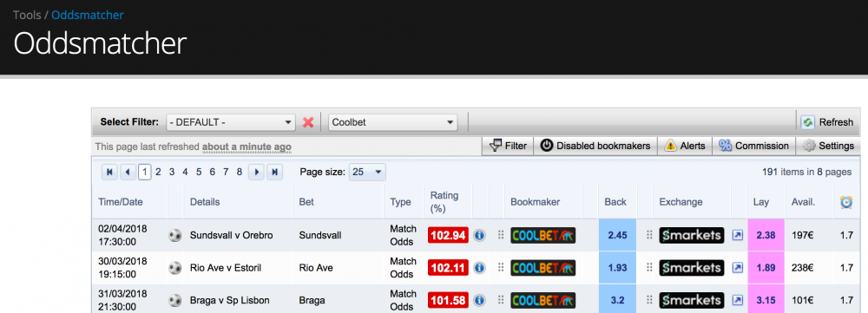The width and height of the screenshot is (868, 313).
Task: Click Coolbet logo in Sundsvall row
Action: [x=543, y=235]
